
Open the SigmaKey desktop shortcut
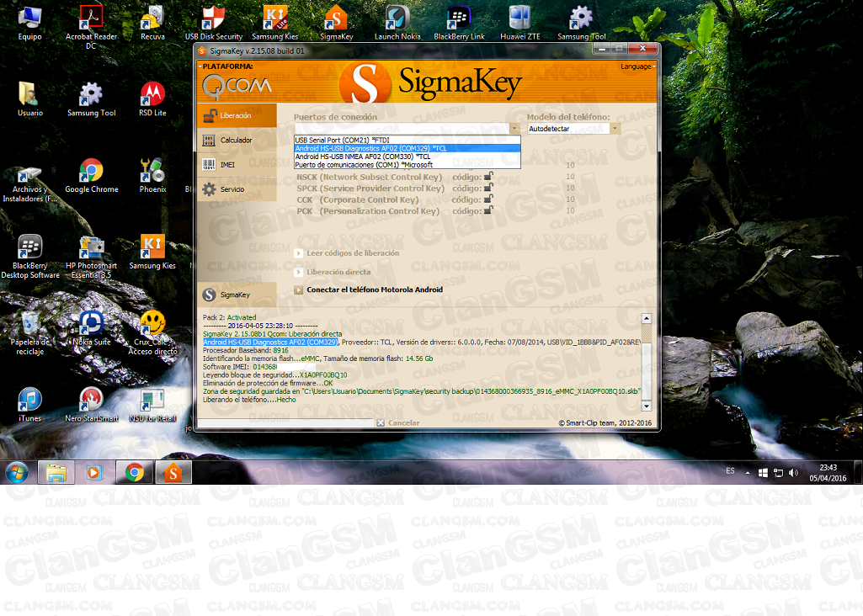pyautogui.click(x=336, y=24)
